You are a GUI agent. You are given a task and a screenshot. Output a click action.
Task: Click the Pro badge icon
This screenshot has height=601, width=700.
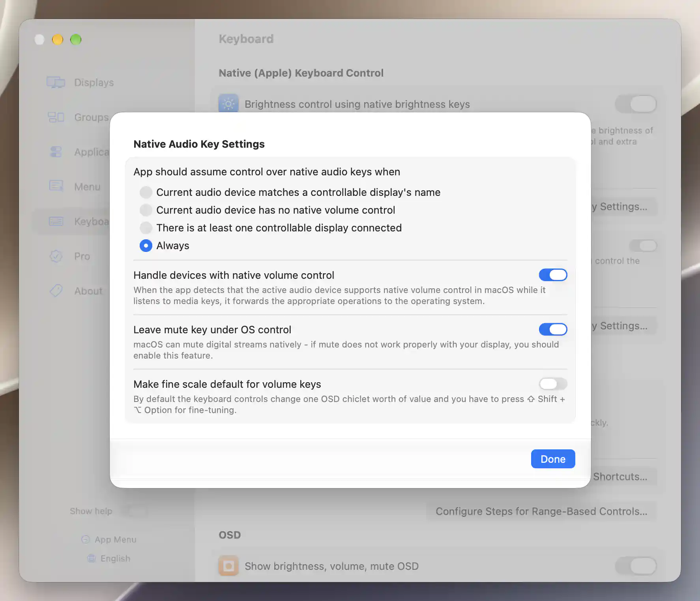[x=56, y=256]
